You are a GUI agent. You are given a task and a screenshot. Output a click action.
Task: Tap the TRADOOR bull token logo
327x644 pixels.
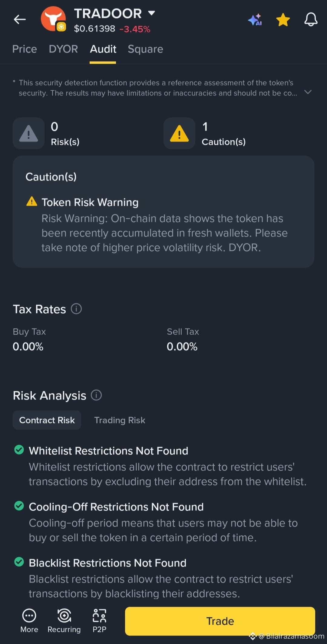point(54,19)
